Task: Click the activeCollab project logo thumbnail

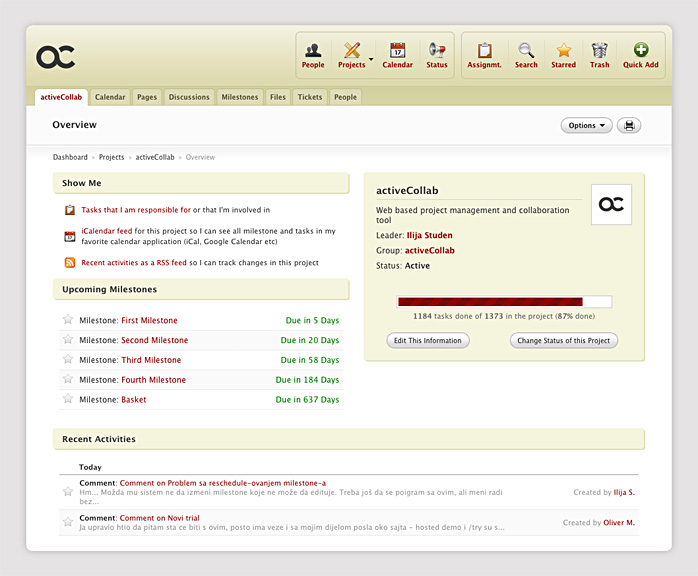Action: coord(611,204)
